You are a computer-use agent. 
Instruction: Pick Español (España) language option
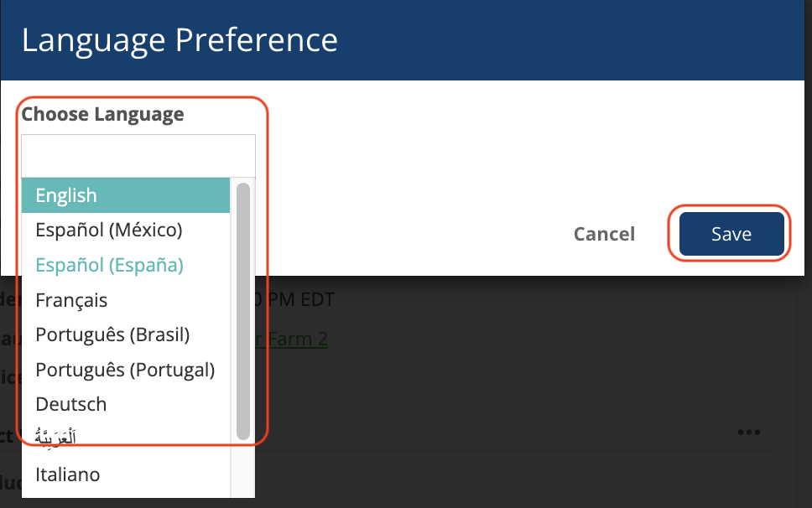[x=125, y=265]
